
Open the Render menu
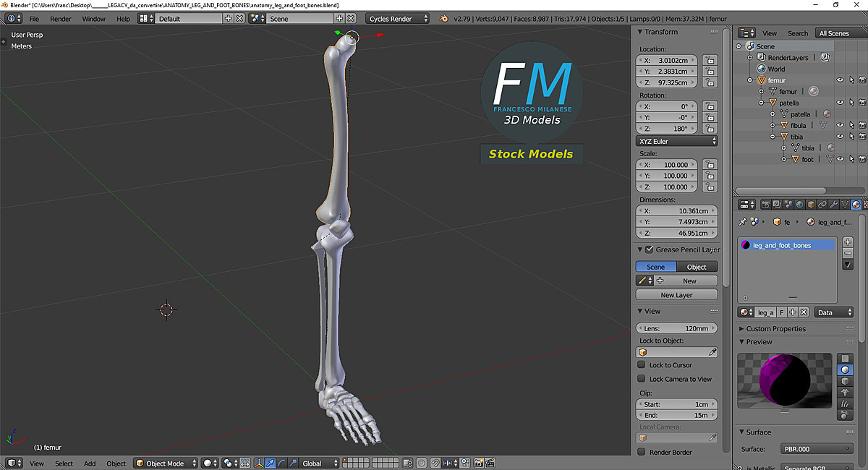tap(61, 19)
